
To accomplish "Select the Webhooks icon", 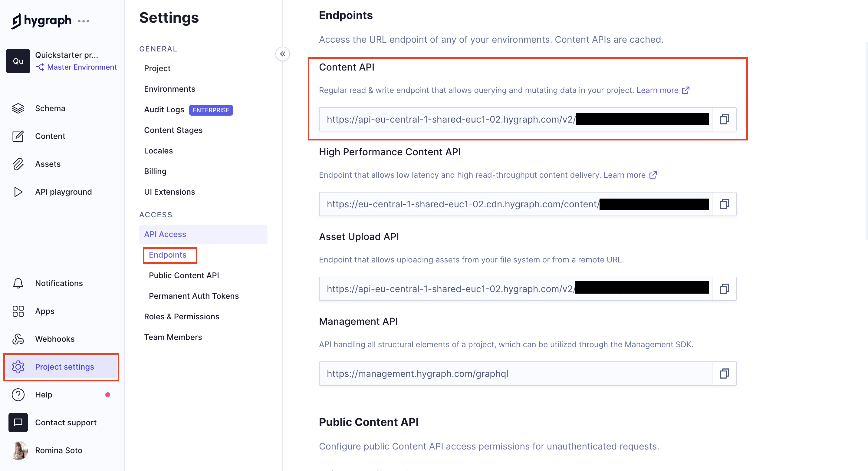I will (18, 339).
